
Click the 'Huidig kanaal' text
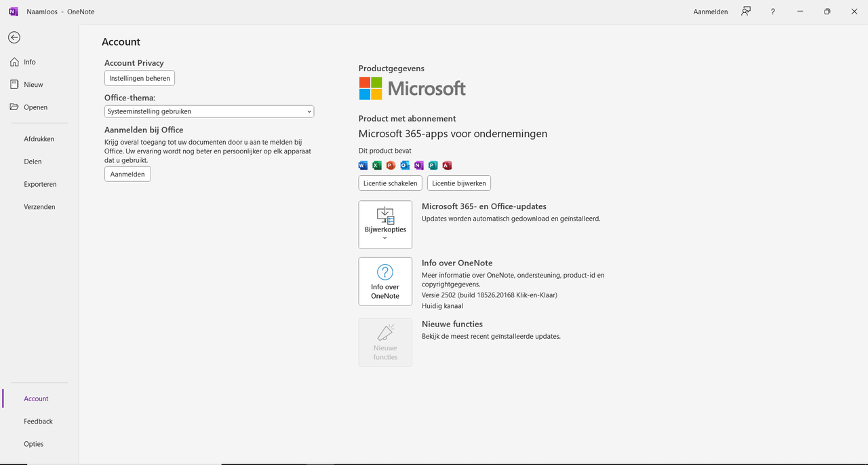[x=443, y=306]
